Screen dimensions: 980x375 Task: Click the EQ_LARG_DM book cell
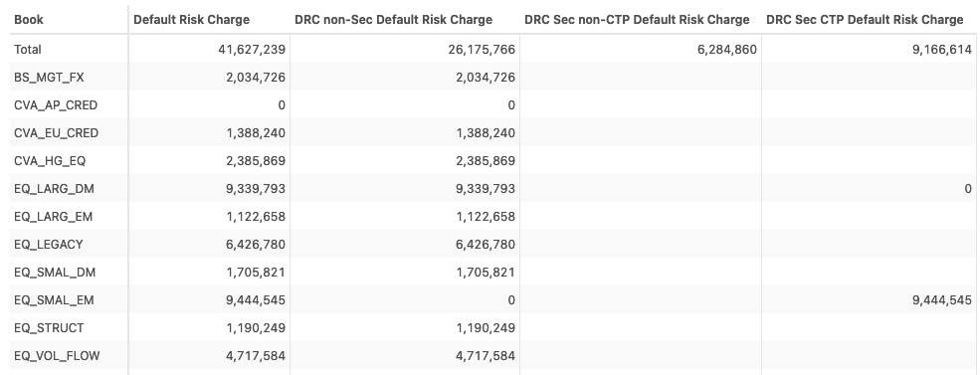tap(54, 189)
